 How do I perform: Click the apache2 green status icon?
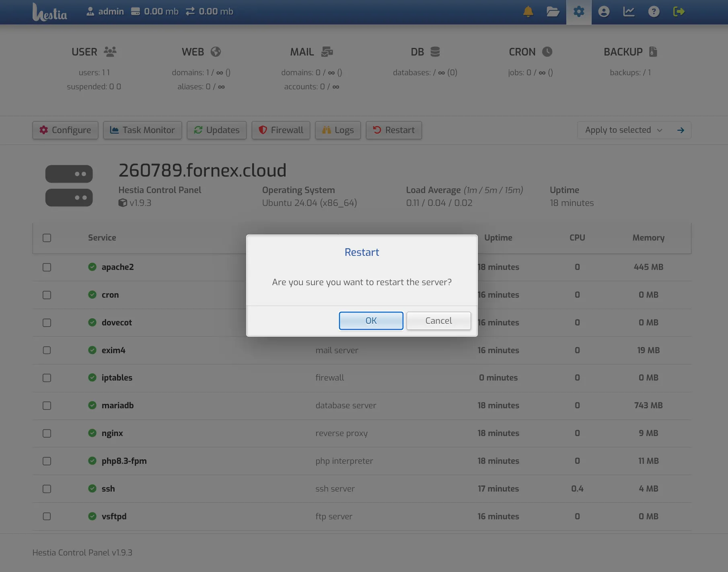(92, 267)
